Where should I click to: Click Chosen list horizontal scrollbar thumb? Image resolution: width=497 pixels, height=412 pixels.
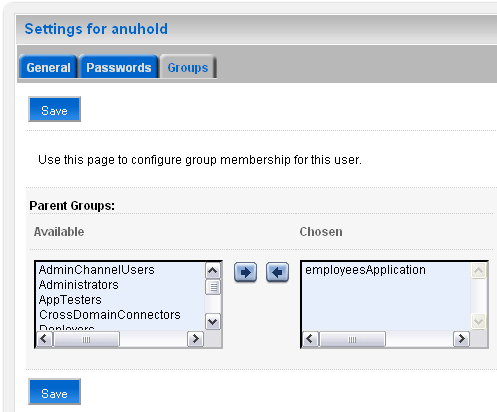pyautogui.click(x=352, y=339)
